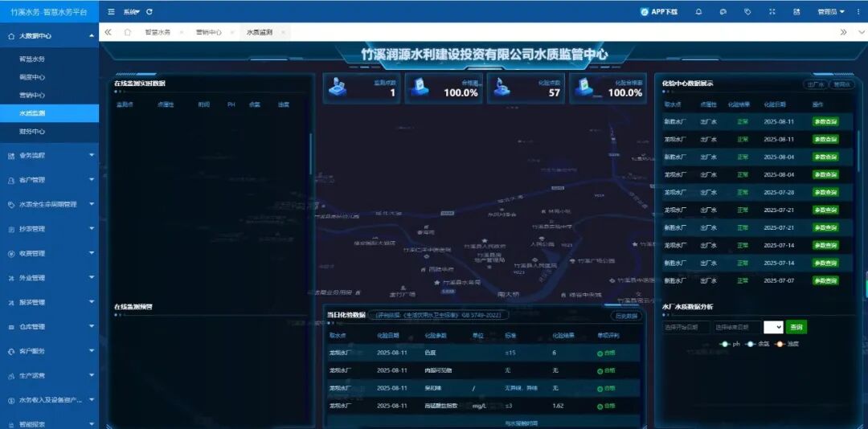Click the 报装管理 sidebar icon
Screen dimensions: 868x429
pos(11,302)
